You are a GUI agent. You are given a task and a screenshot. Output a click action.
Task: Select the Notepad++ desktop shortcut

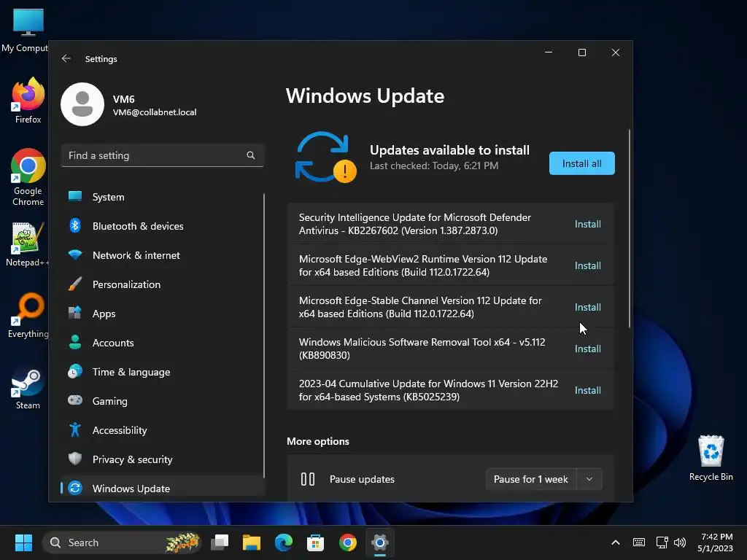pos(26,244)
